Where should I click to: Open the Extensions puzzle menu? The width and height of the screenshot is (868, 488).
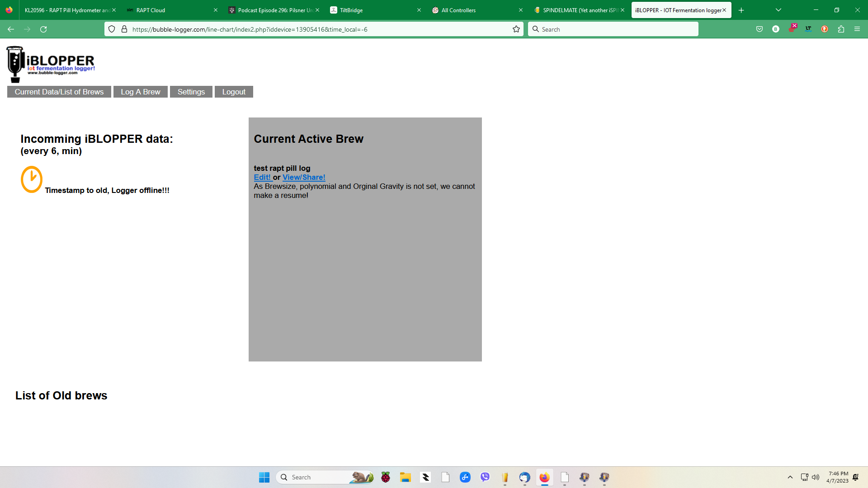coord(841,29)
